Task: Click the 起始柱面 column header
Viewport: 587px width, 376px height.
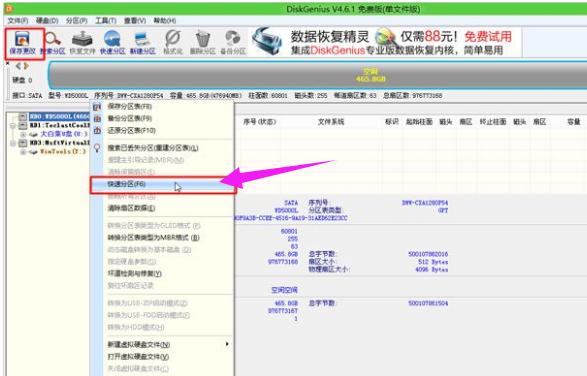Action: (419, 122)
